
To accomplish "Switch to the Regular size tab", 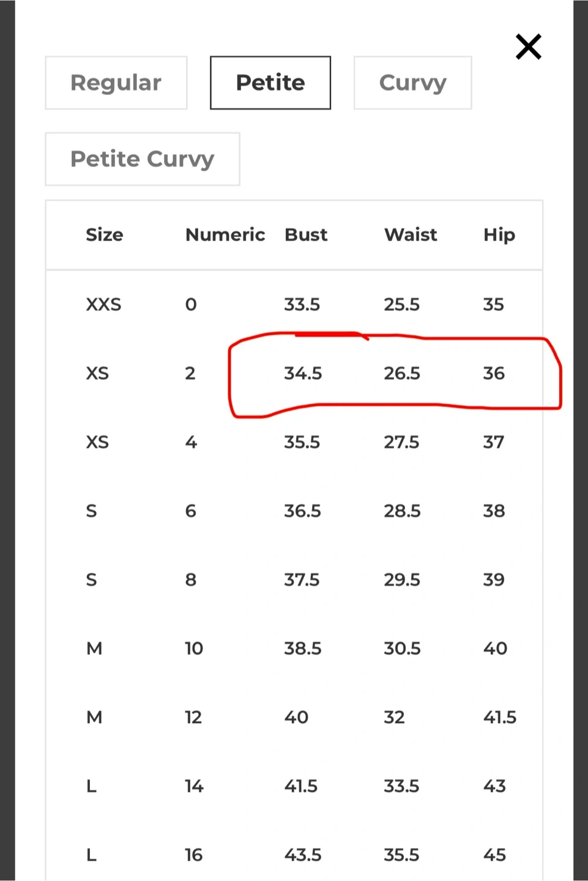I will tap(116, 83).
